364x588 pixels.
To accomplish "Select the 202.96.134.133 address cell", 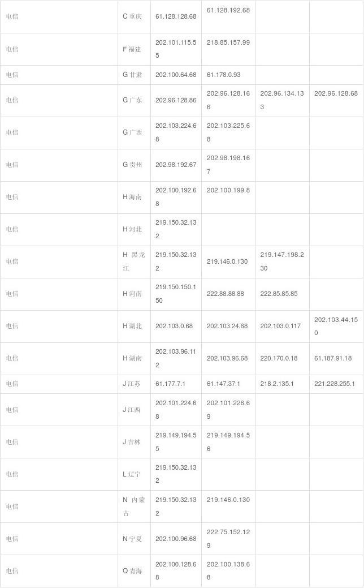I will (x=281, y=100).
